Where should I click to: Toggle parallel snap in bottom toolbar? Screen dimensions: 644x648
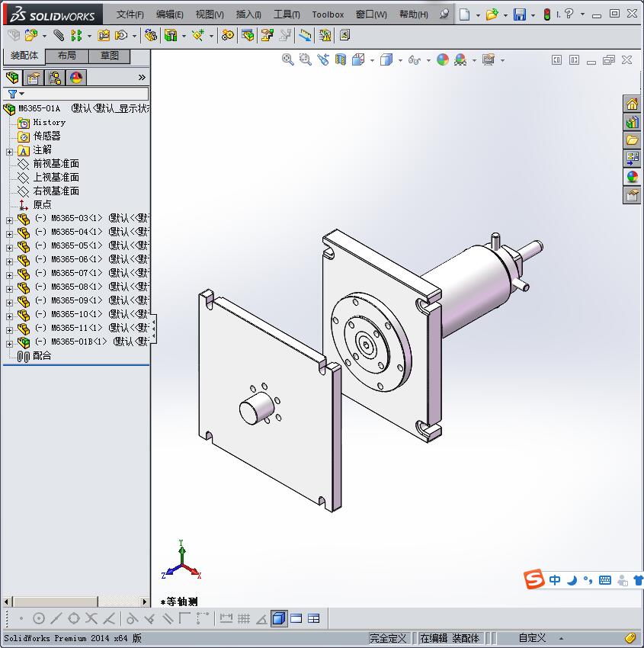(x=168, y=618)
